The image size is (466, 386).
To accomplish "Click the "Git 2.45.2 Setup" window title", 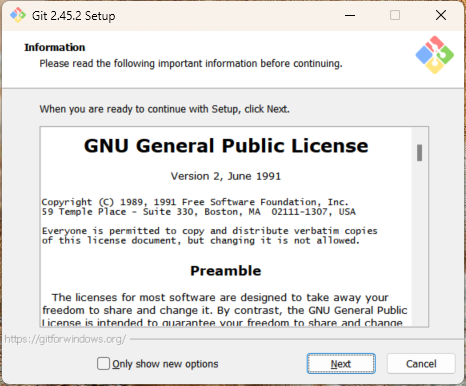I will click(74, 16).
